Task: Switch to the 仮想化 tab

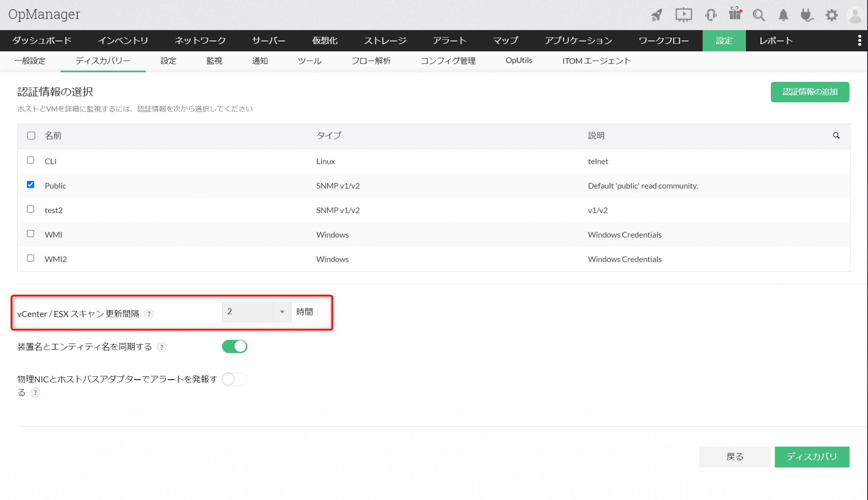Action: tap(325, 40)
